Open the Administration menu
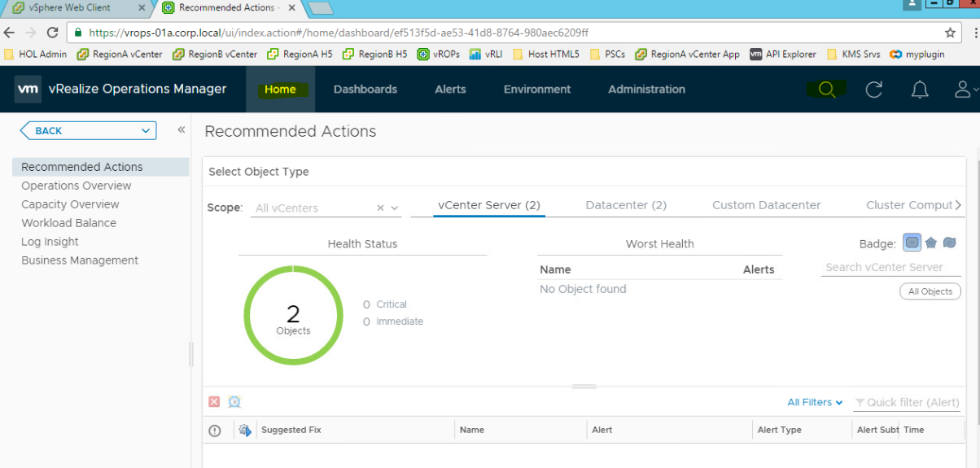This screenshot has height=468, width=980. pyautogui.click(x=646, y=90)
